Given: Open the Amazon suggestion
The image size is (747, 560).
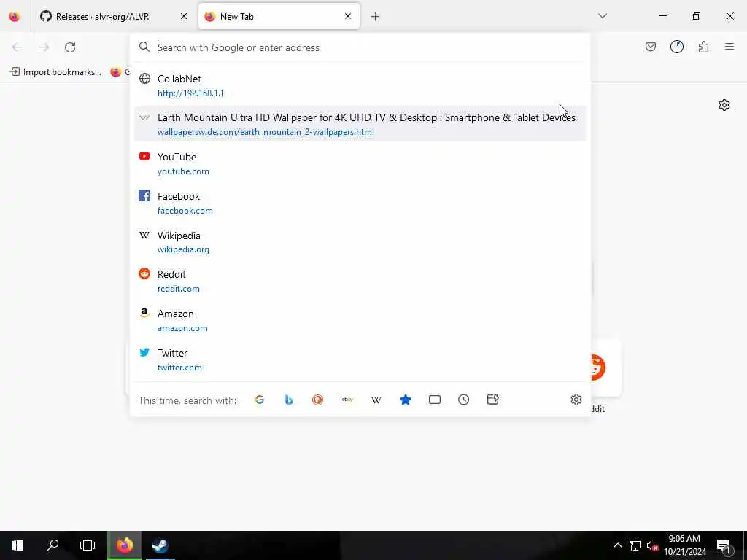Looking at the screenshot, I should pyautogui.click(x=360, y=321).
